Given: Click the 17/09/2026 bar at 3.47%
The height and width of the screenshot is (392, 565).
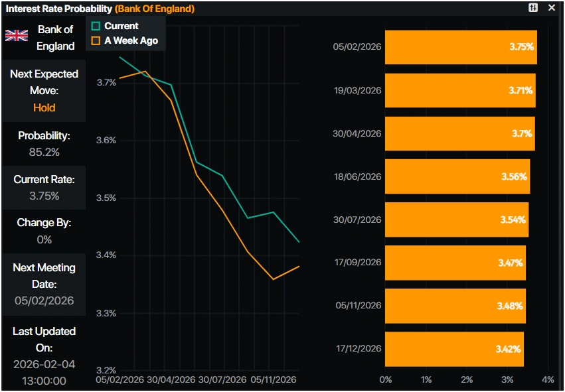Looking at the screenshot, I should (455, 263).
